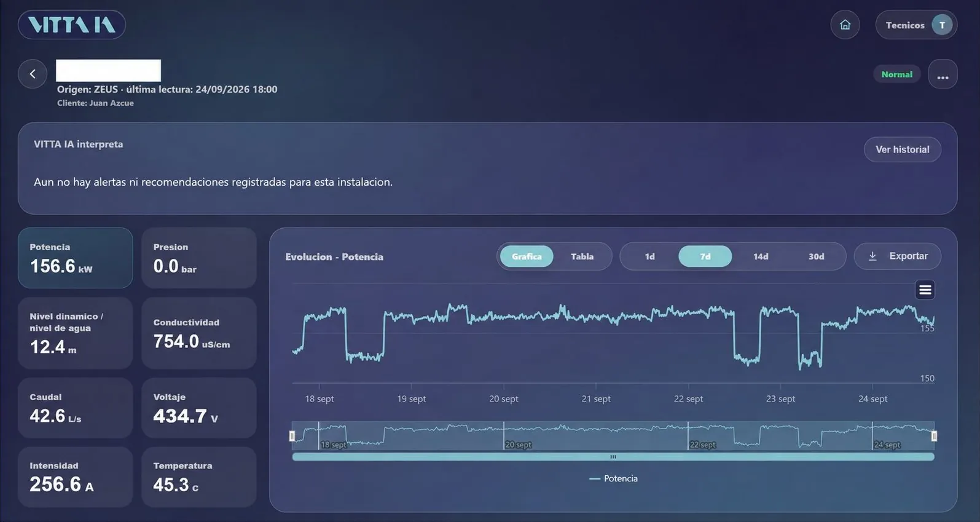
Task: Select the 14d time range
Action: tap(761, 256)
